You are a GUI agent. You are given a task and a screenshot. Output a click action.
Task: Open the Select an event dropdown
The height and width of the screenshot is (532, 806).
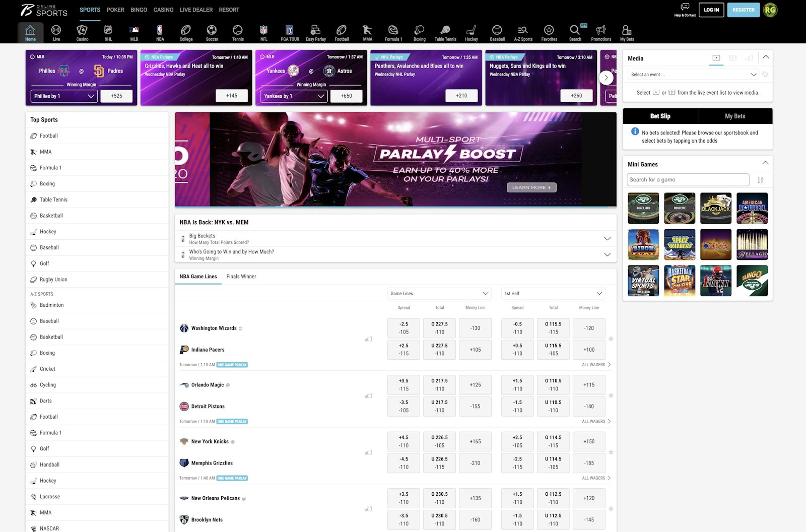(x=692, y=74)
